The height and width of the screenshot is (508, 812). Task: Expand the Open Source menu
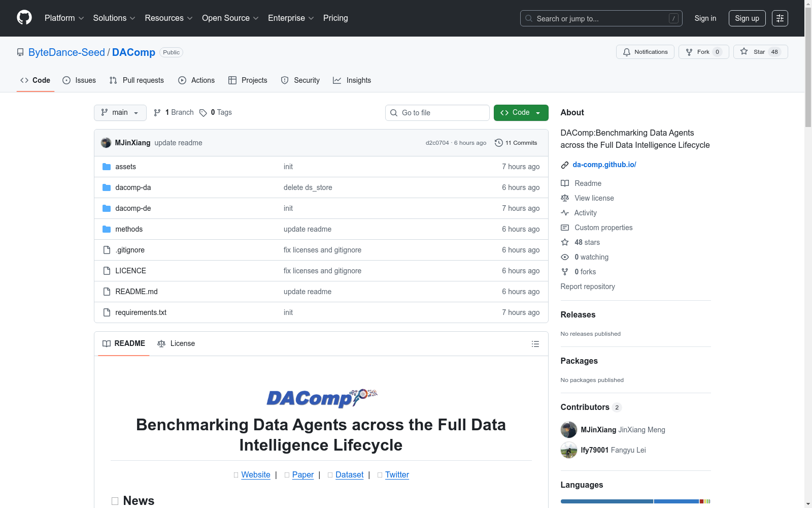coord(230,18)
